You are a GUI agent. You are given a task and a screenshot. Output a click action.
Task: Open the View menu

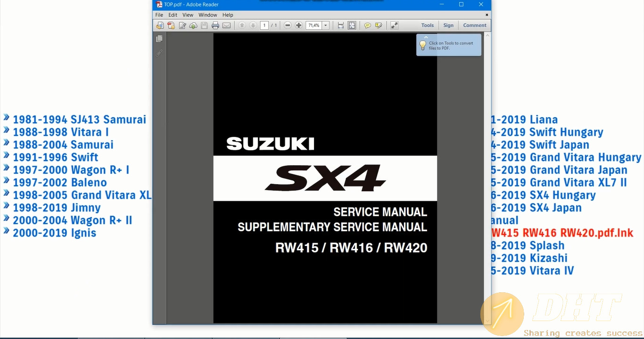[188, 15]
